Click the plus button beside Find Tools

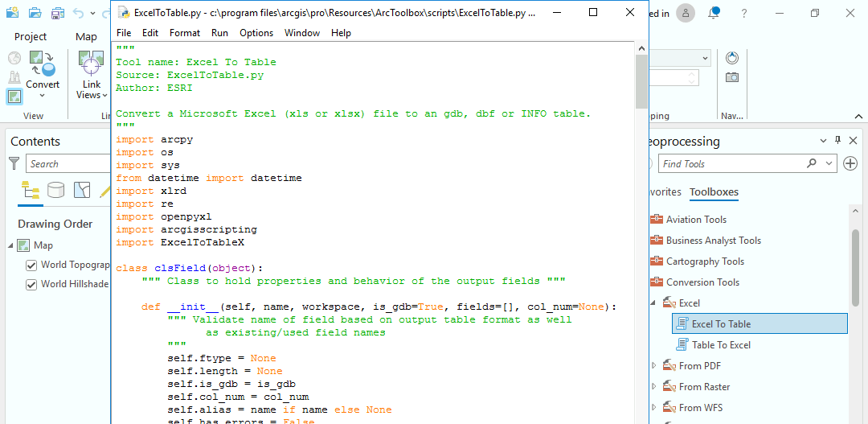point(850,163)
